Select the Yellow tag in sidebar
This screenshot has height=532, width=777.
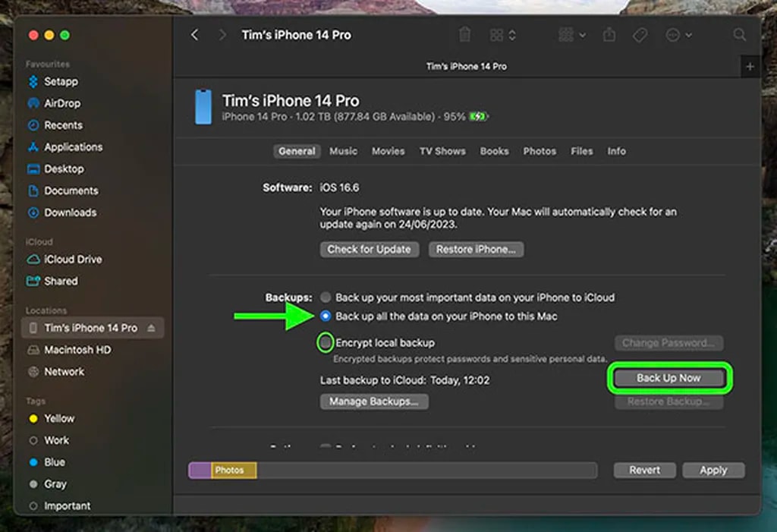(x=59, y=418)
